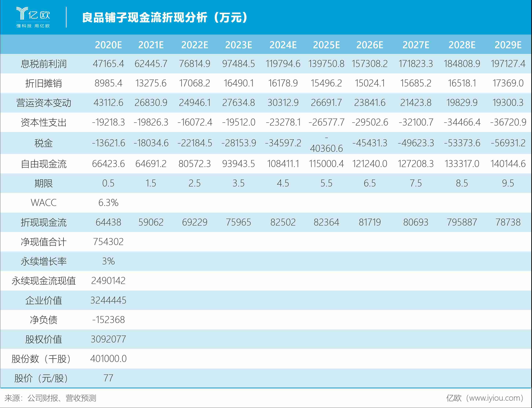Click share count 401000.0
This screenshot has width=532, height=408.
(x=108, y=359)
